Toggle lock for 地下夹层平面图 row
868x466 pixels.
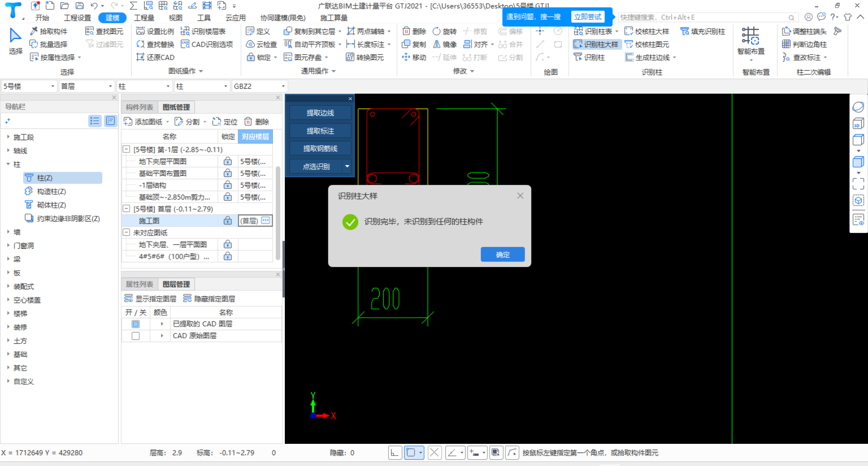pos(228,162)
